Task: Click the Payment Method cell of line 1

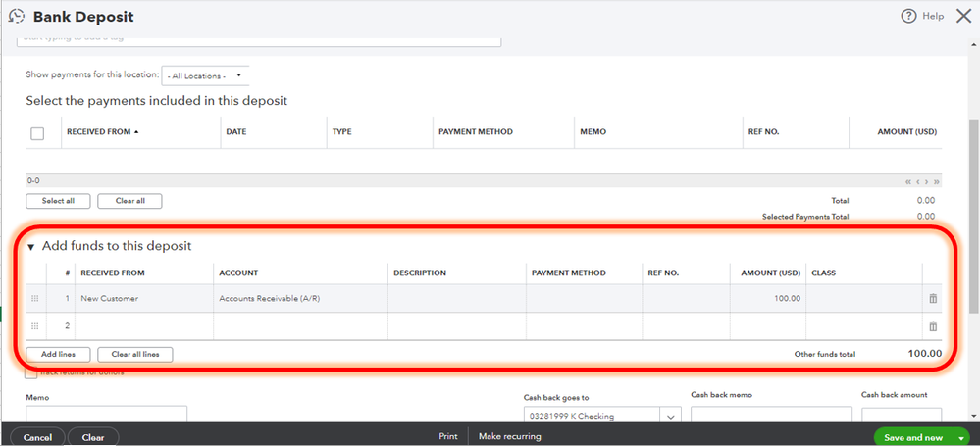Action: pos(585,299)
